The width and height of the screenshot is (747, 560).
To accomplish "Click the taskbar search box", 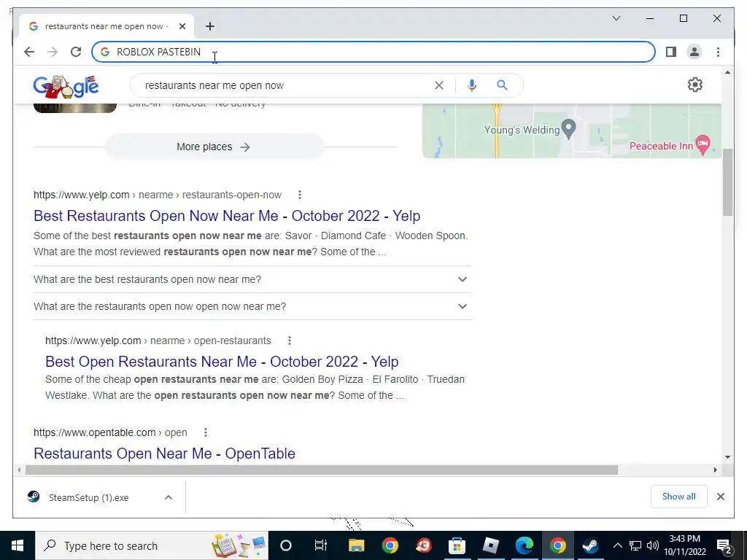I will [152, 545].
